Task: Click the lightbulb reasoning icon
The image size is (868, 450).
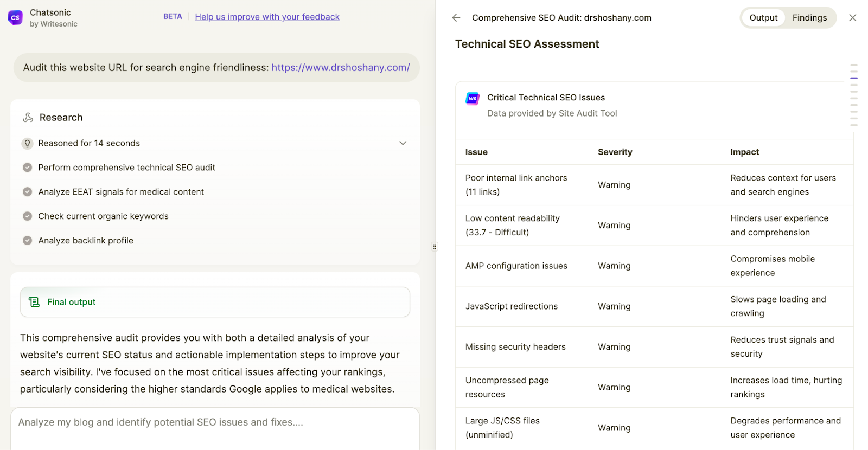Action: 27,143
